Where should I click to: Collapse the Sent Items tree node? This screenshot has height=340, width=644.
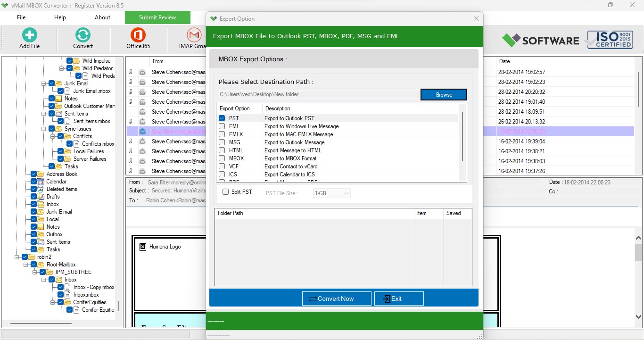(43, 114)
